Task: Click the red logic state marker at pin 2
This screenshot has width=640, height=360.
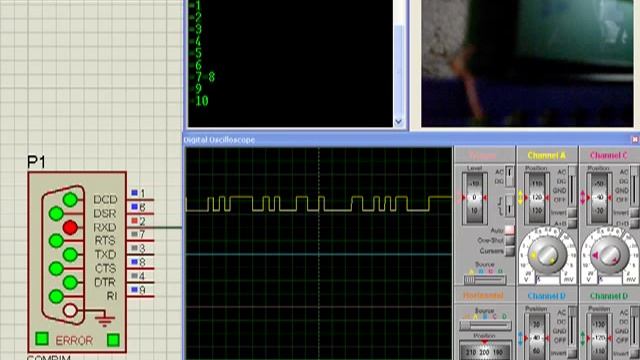Action: pos(134,221)
